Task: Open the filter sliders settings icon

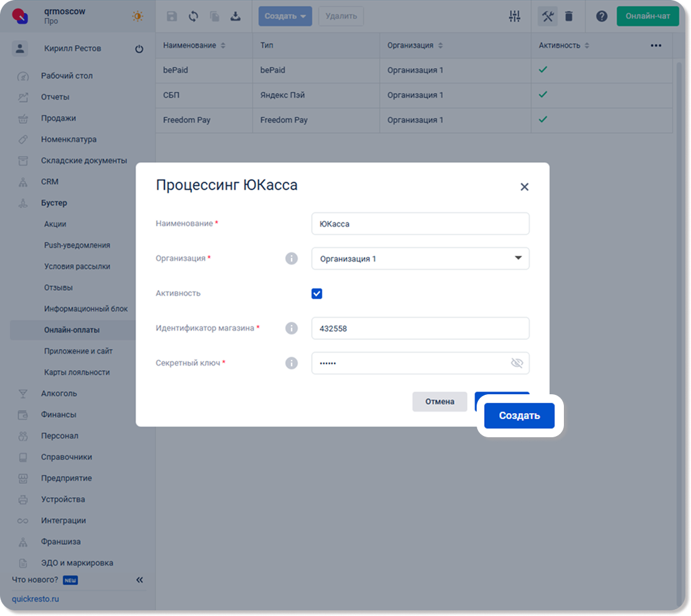Action: tap(514, 16)
